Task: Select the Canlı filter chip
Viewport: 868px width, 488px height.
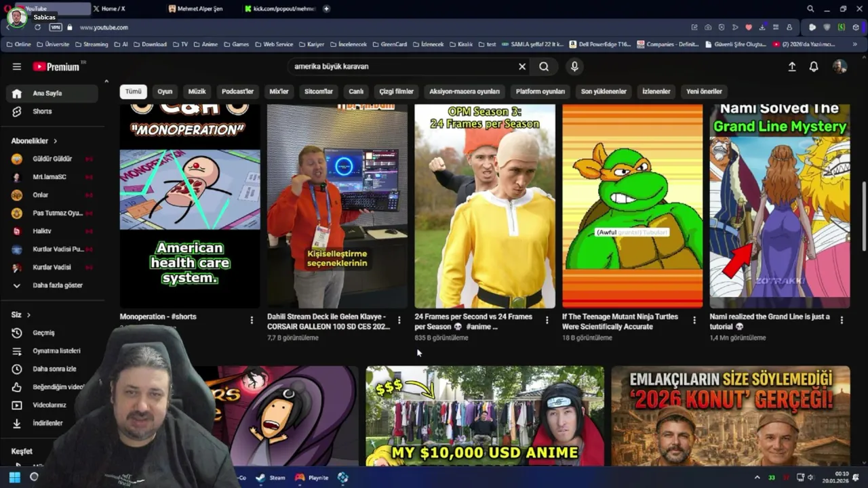Action: [356, 91]
